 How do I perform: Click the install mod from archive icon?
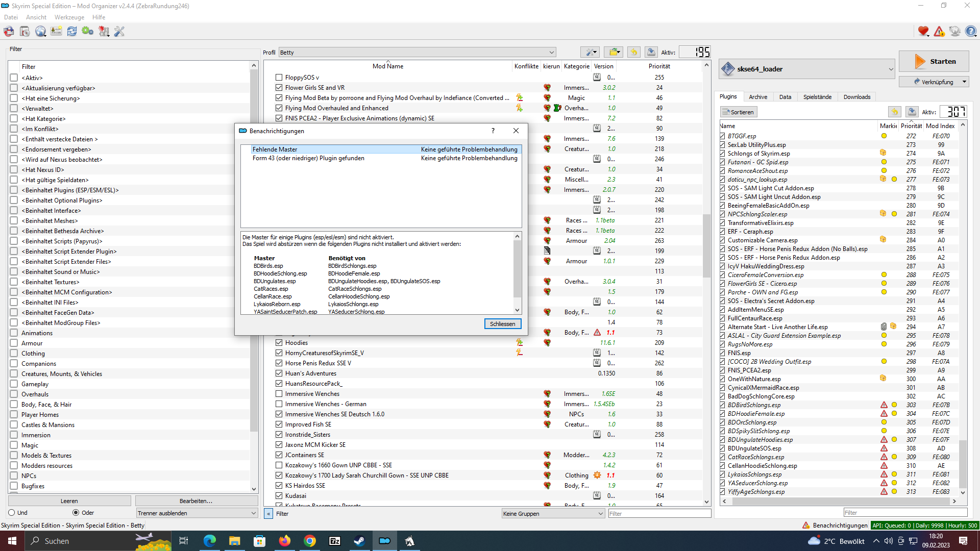pos(24,32)
